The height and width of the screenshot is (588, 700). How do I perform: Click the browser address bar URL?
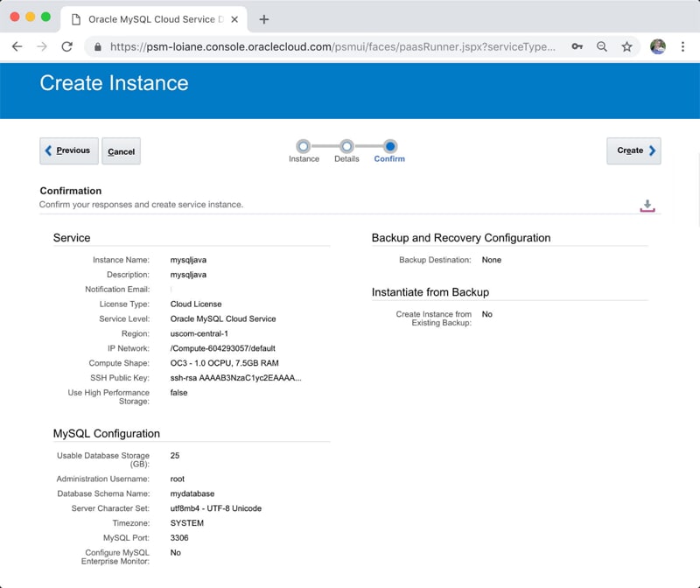[332, 46]
